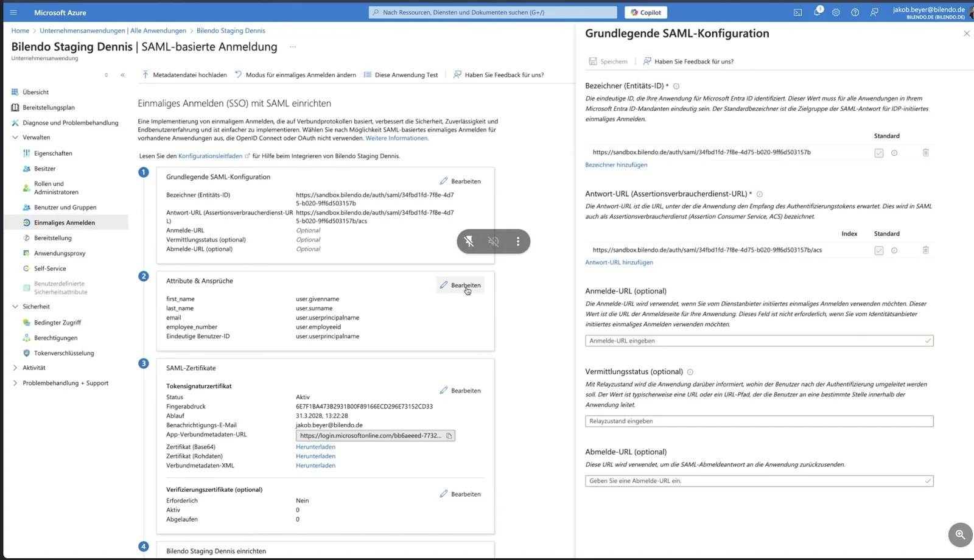Viewport: 974px width, 560px height.
Task: Delete the Bezeichner URL entry with the trash icon
Action: (925, 153)
